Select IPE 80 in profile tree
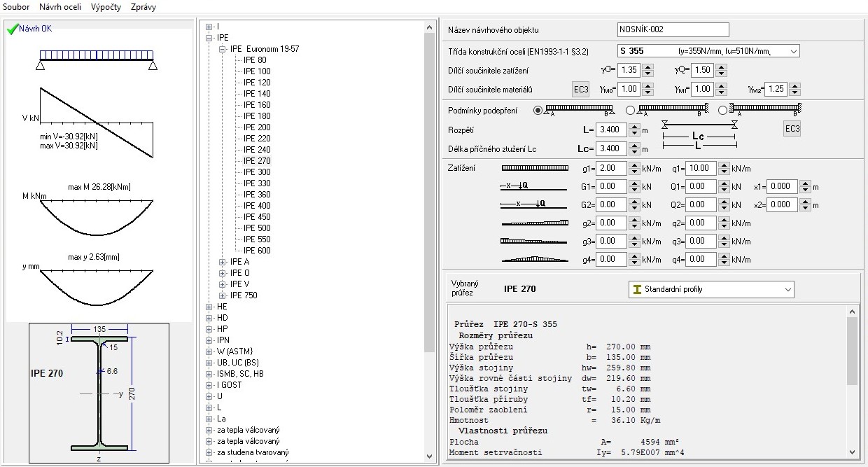This screenshot has width=868, height=467. pyautogui.click(x=255, y=60)
